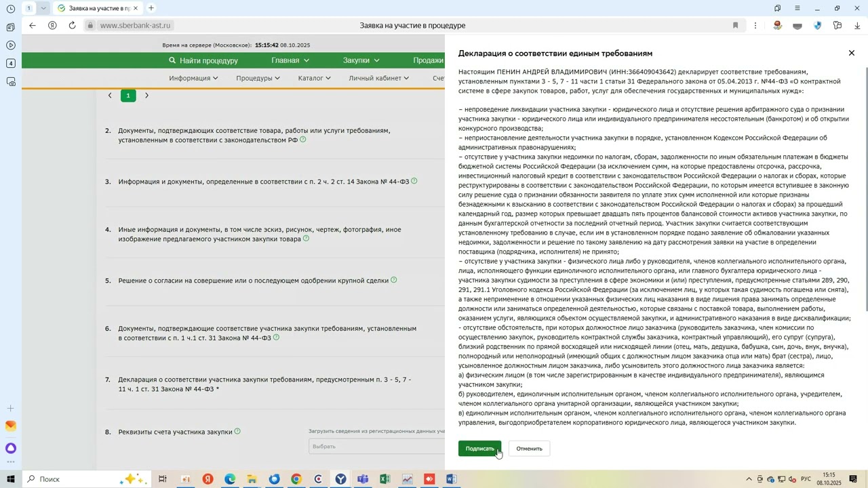
Task: Open Alice assistant icon in browser sidebar
Action: [10, 448]
